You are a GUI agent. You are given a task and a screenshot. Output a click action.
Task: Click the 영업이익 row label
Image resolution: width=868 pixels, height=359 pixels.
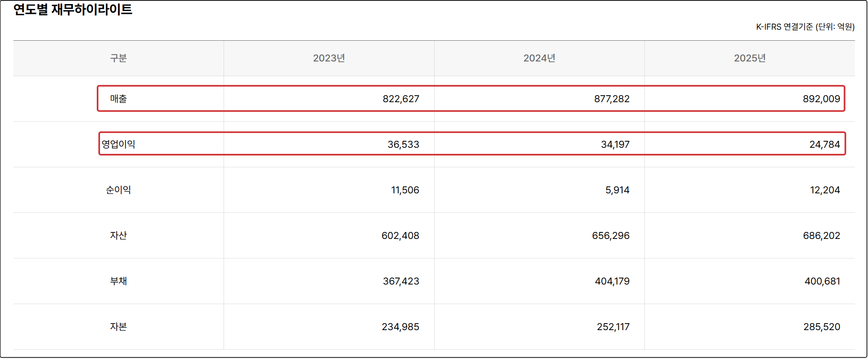(118, 144)
